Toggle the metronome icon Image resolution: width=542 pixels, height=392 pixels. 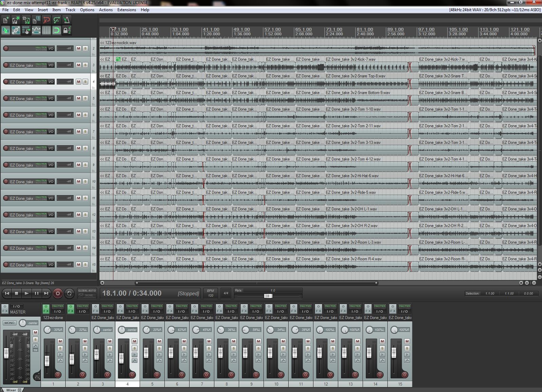coord(67,20)
